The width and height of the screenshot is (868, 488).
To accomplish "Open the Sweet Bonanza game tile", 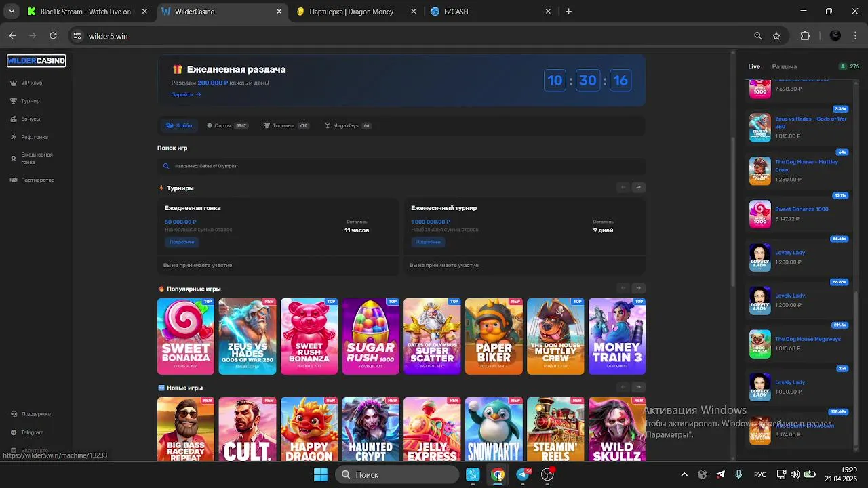I will pyautogui.click(x=186, y=336).
